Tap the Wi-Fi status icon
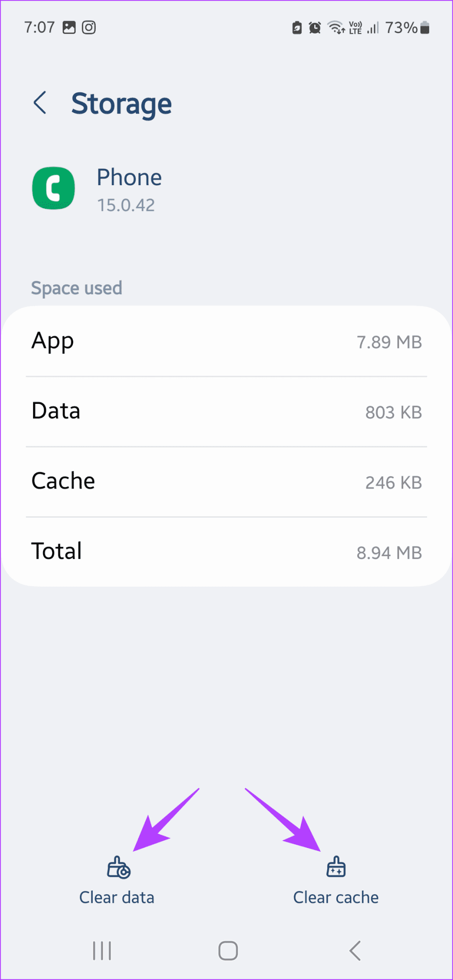This screenshot has height=980, width=453. [x=336, y=28]
